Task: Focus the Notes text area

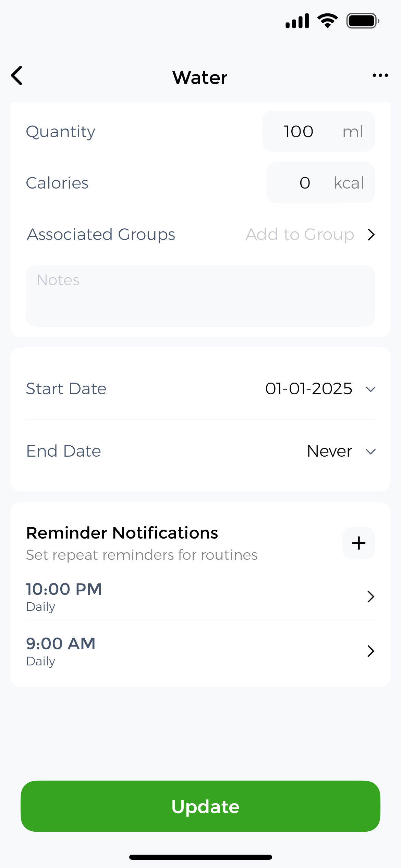Action: pyautogui.click(x=200, y=296)
